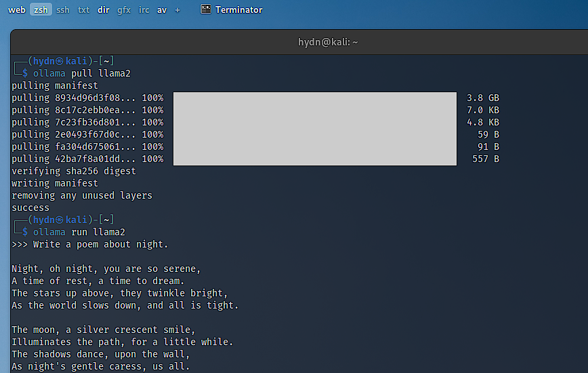Viewport: 588px width, 373px height.
Task: Open the ssh workspace
Action: [x=62, y=10]
